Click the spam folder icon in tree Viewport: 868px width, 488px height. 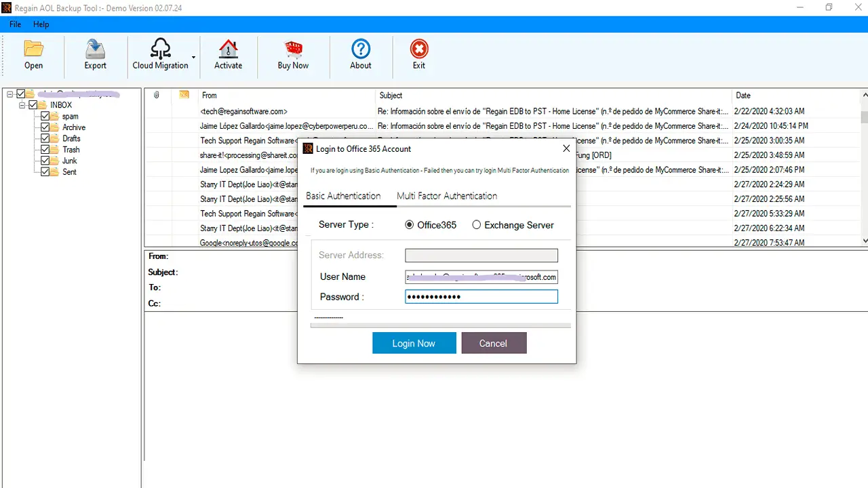tap(55, 117)
